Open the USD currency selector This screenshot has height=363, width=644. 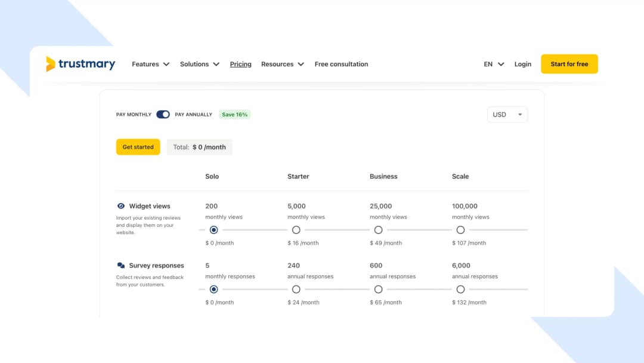(507, 114)
